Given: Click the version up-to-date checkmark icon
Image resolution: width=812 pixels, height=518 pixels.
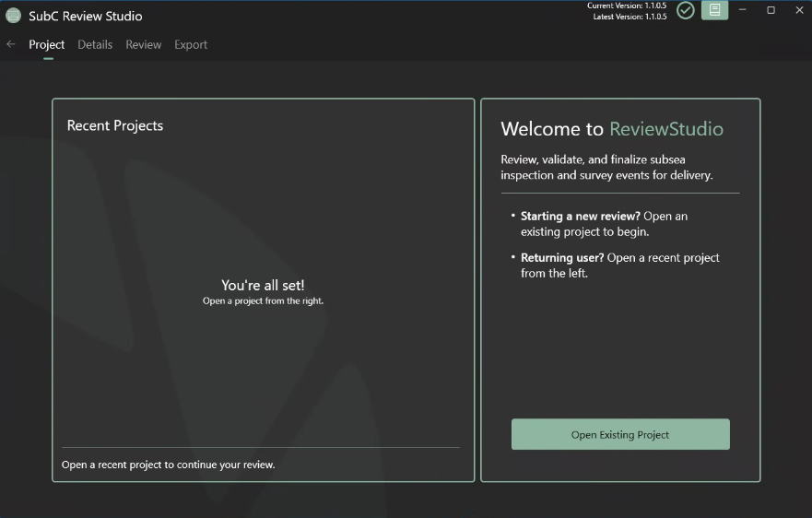Looking at the screenshot, I should click(686, 10).
